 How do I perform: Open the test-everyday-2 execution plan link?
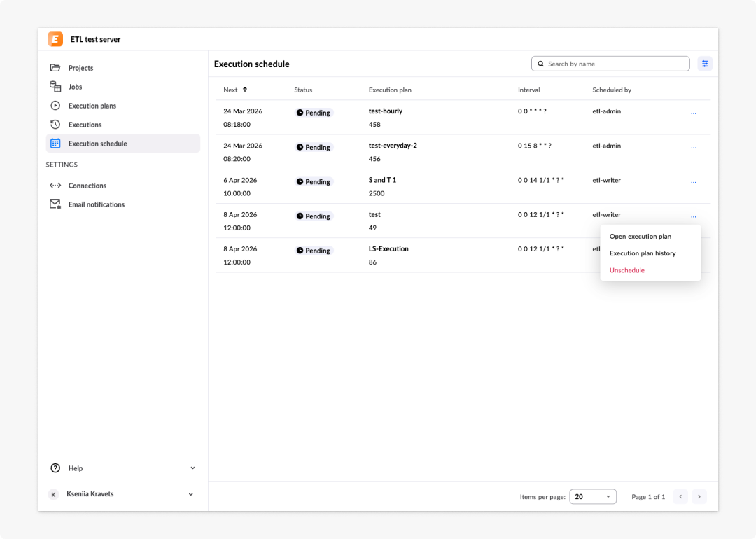pos(393,146)
